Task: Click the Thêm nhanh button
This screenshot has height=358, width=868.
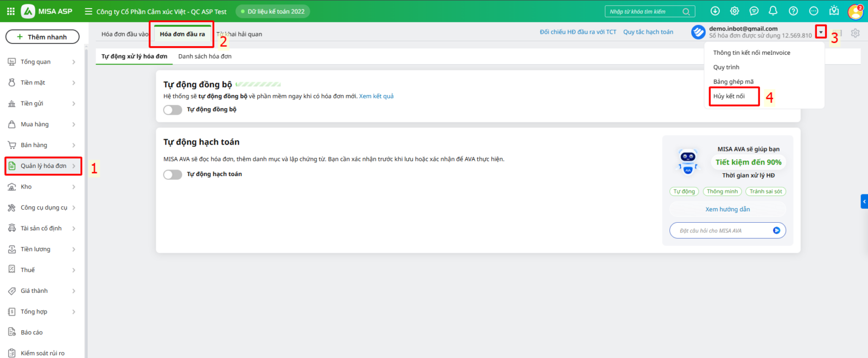Action: [x=42, y=37]
